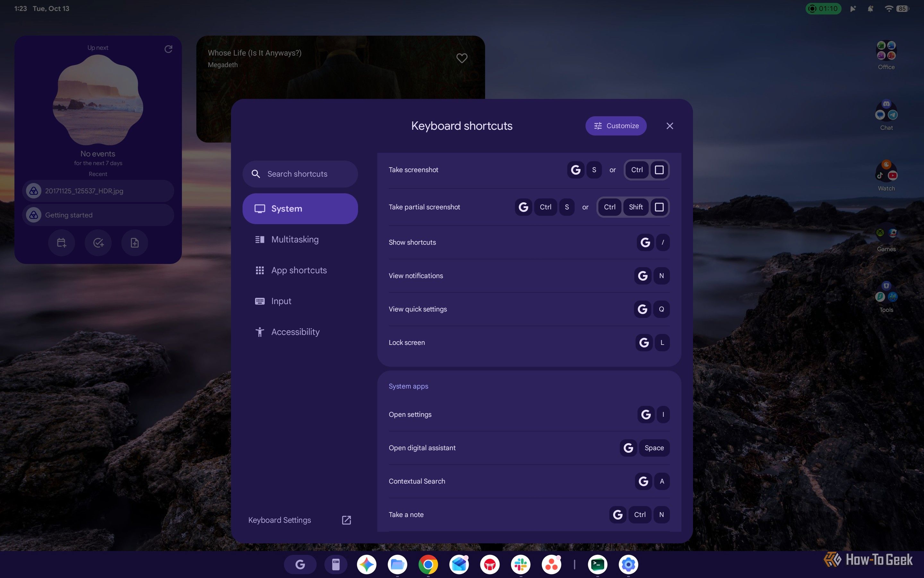Launch Slack from the taskbar
924x578 pixels.
(x=521, y=565)
